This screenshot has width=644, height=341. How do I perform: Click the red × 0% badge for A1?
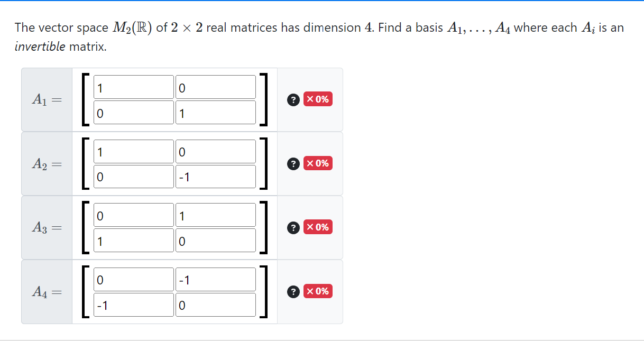click(317, 99)
